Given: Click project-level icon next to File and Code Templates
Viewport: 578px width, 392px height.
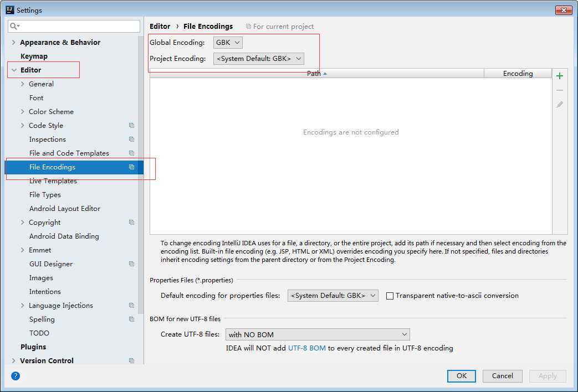Looking at the screenshot, I should tap(131, 153).
